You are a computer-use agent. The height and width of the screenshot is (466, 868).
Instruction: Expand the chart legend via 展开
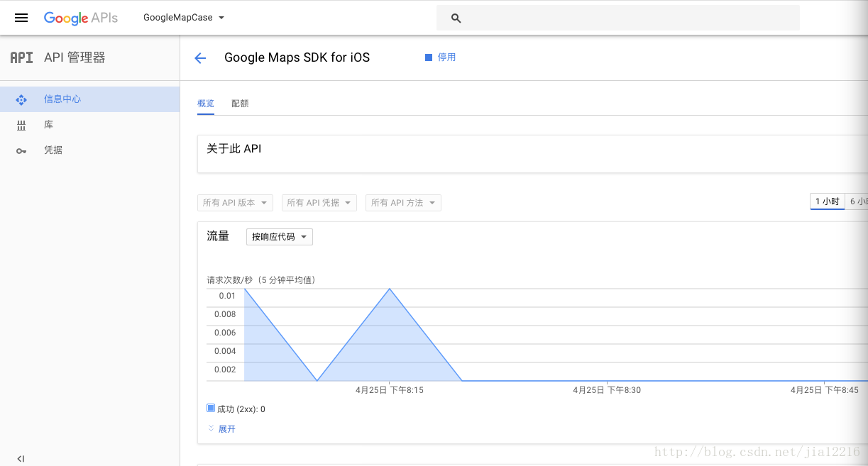(x=227, y=429)
